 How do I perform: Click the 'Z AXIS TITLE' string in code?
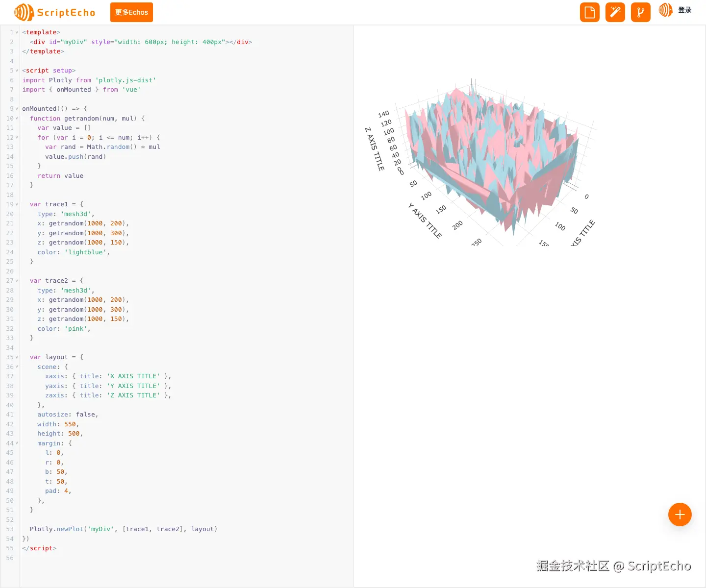(x=133, y=395)
